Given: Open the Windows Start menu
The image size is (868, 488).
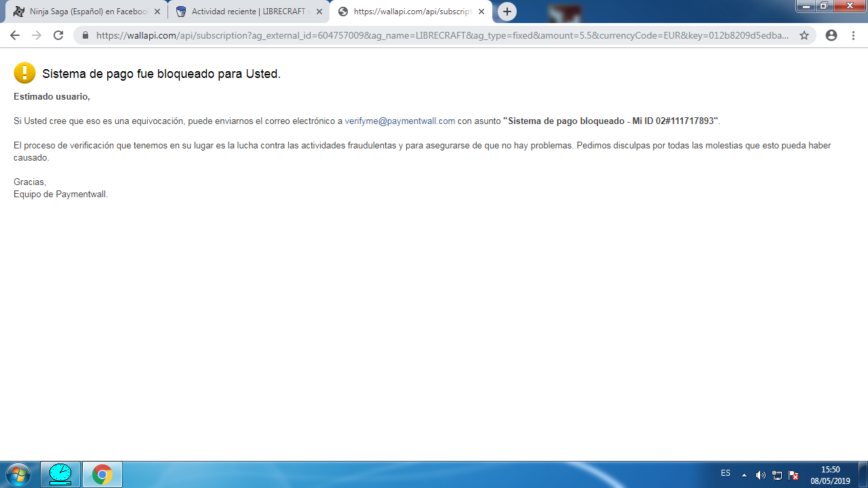Looking at the screenshot, I should [x=18, y=474].
